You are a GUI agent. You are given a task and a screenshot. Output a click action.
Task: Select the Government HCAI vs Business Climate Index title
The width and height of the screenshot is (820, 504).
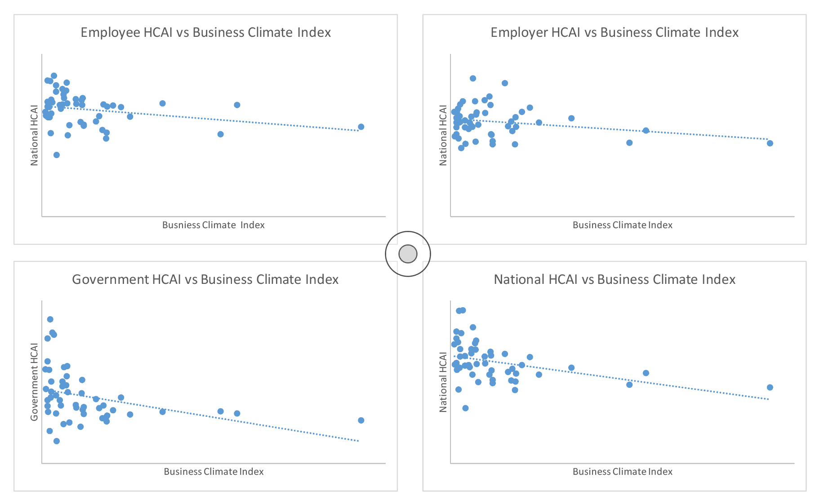tap(205, 279)
